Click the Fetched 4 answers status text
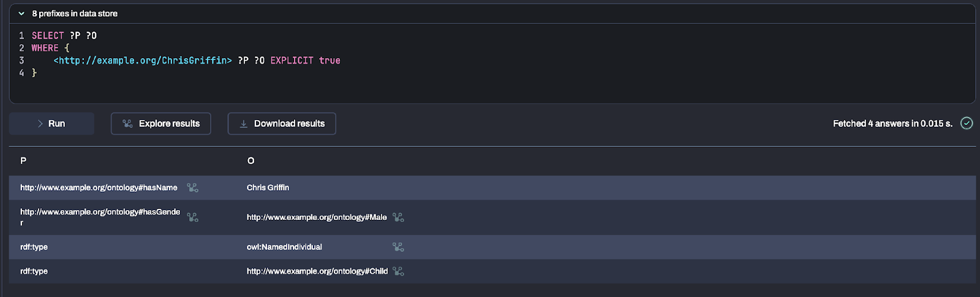Image resolution: width=980 pixels, height=297 pixels. coord(892,124)
